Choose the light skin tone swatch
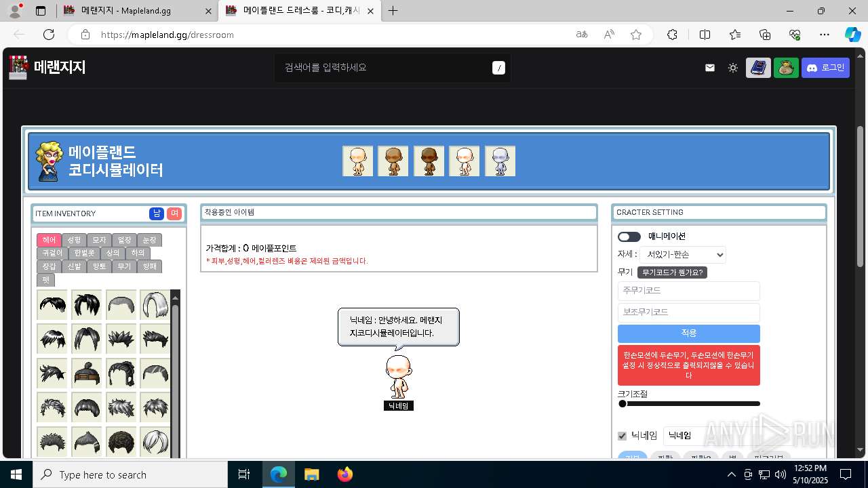868x488 pixels. pyautogui.click(x=357, y=161)
